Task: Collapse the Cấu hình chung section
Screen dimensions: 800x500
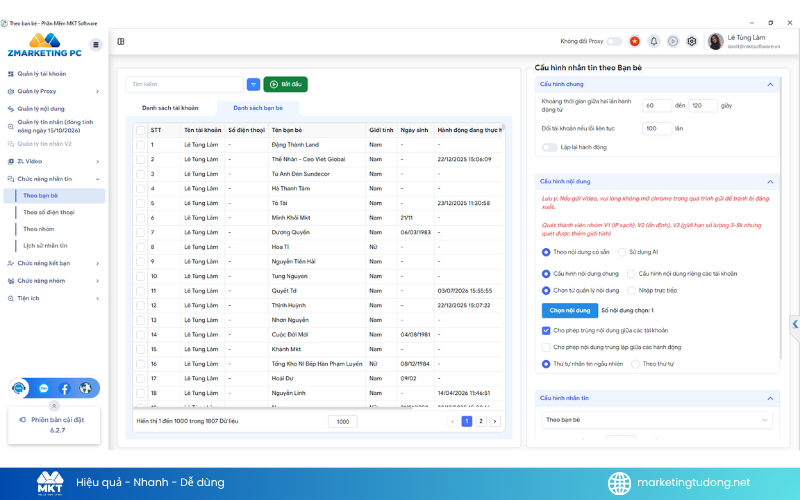Action: 770,84
